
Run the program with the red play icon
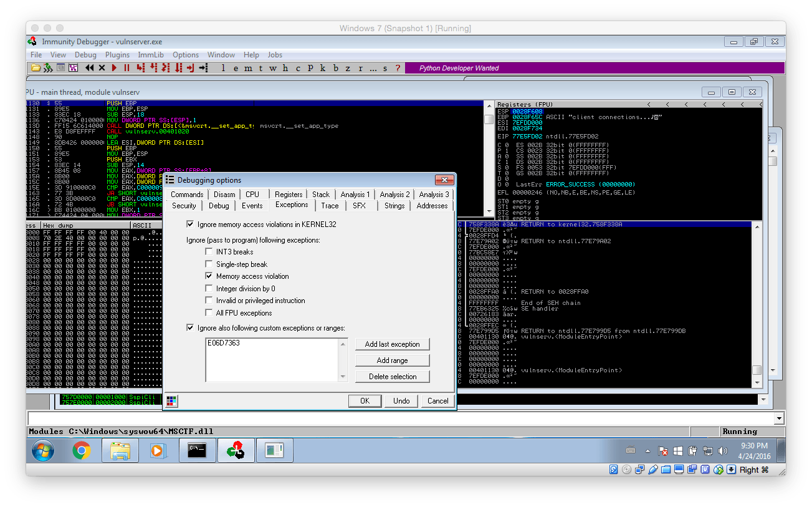114,68
